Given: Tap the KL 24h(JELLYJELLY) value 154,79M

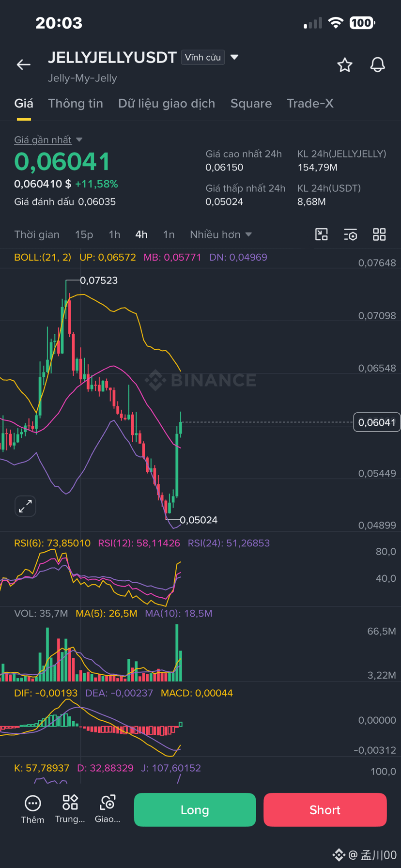Looking at the screenshot, I should tap(317, 168).
